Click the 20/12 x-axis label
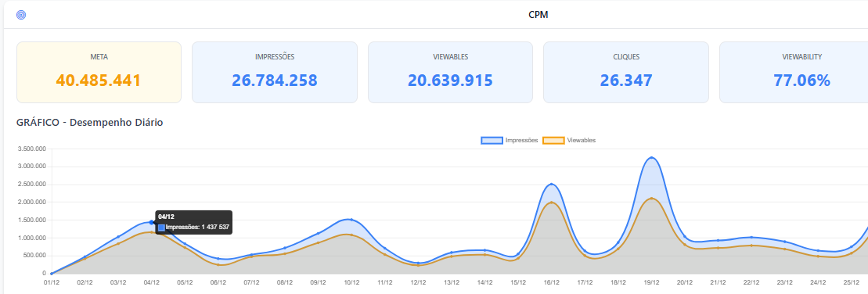868x294 pixels. [x=685, y=282]
